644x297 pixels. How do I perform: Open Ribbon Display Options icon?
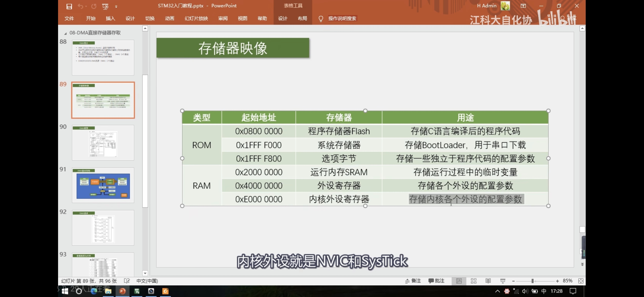pyautogui.click(x=523, y=6)
